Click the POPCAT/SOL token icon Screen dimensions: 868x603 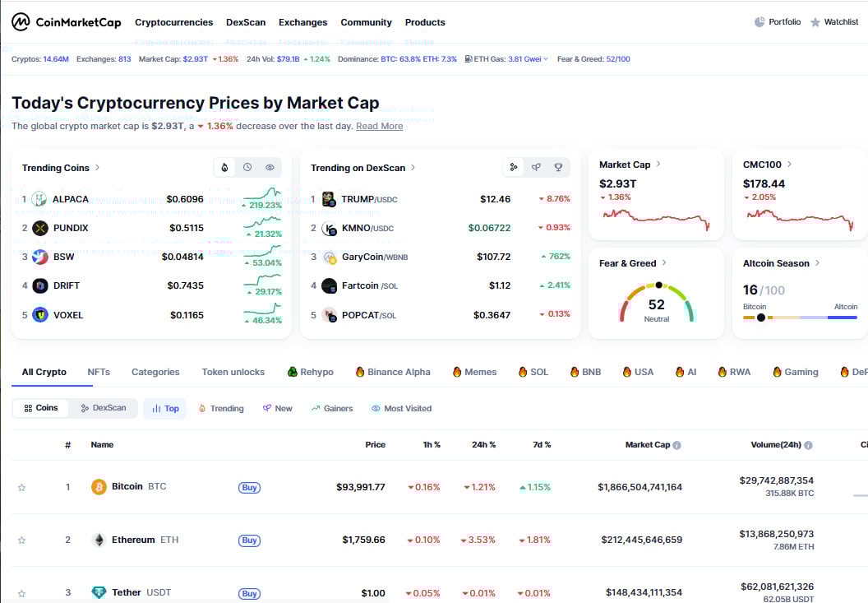tap(329, 315)
